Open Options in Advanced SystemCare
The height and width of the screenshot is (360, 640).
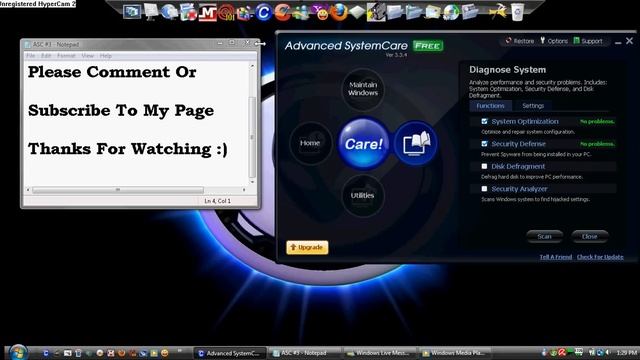point(554,41)
